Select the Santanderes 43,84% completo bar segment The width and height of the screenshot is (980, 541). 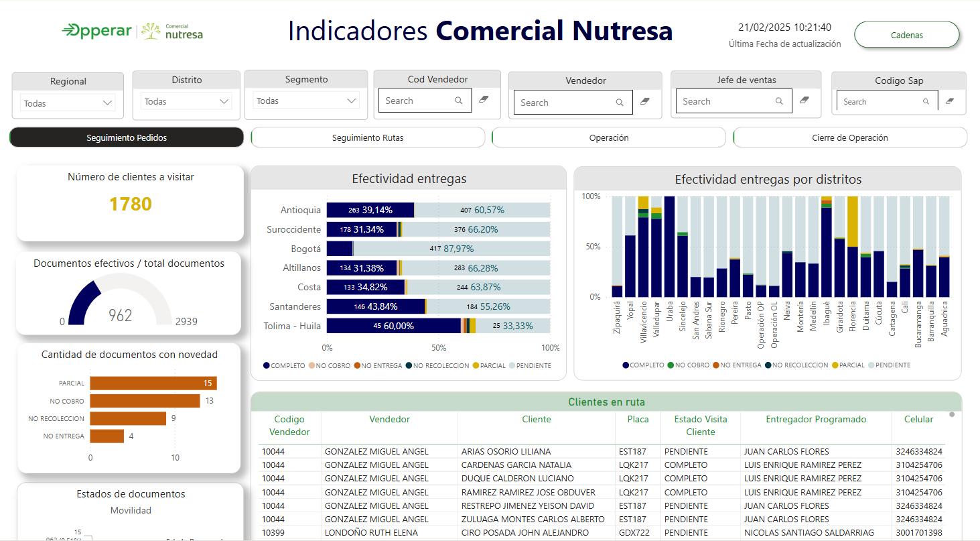[376, 306]
